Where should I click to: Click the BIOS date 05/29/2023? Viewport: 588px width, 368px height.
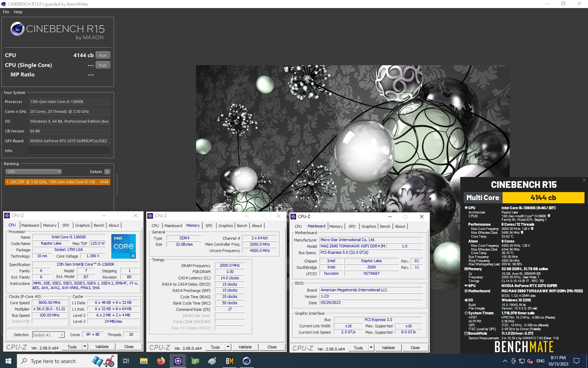click(371, 302)
